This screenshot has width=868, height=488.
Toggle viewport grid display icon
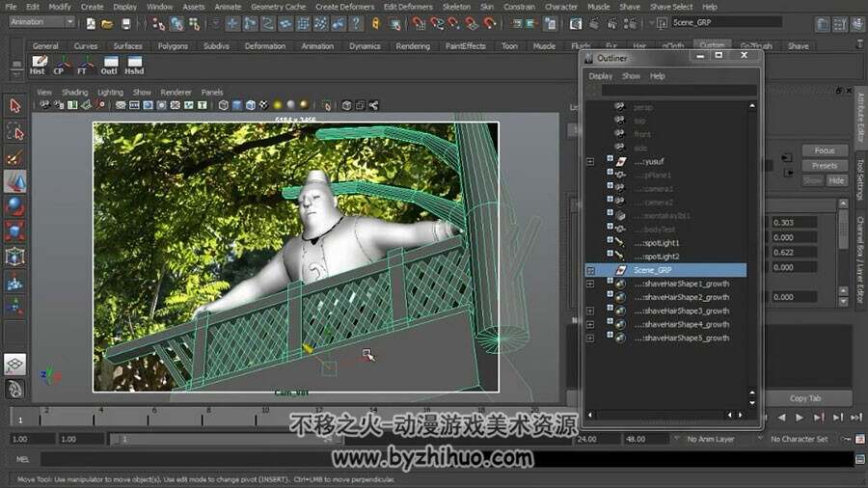tap(121, 105)
